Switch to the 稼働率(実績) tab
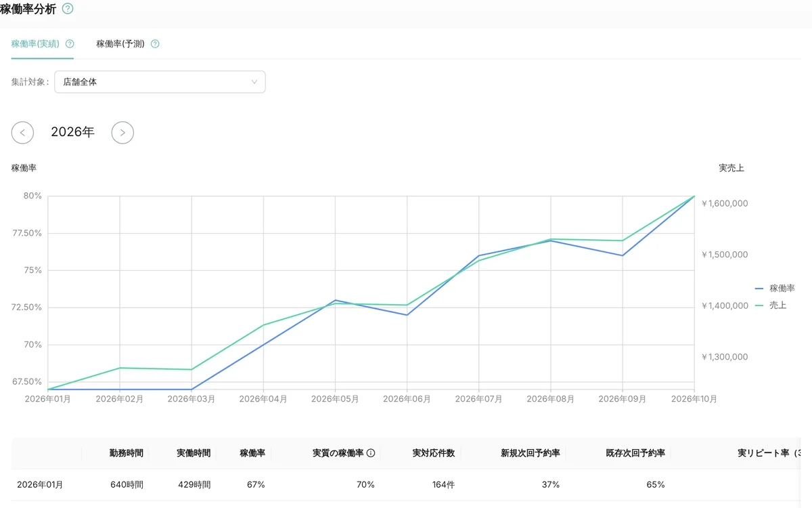 pyautogui.click(x=35, y=44)
